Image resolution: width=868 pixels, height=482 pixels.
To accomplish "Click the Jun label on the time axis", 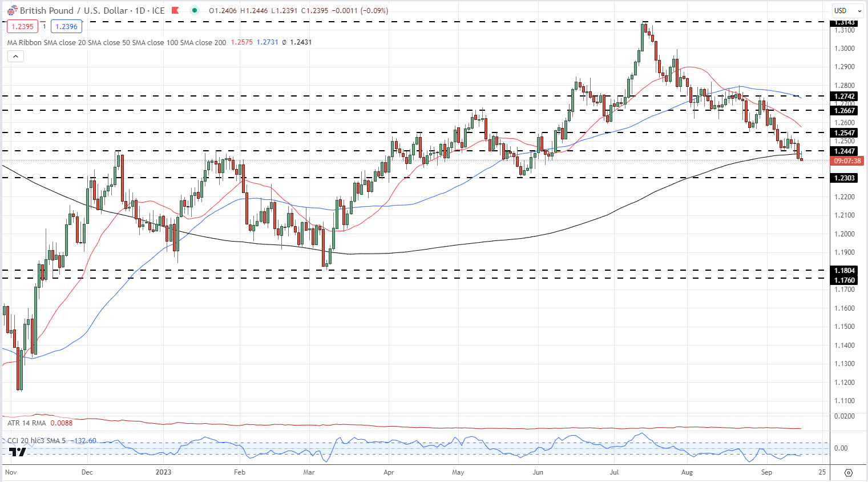I will (538, 472).
